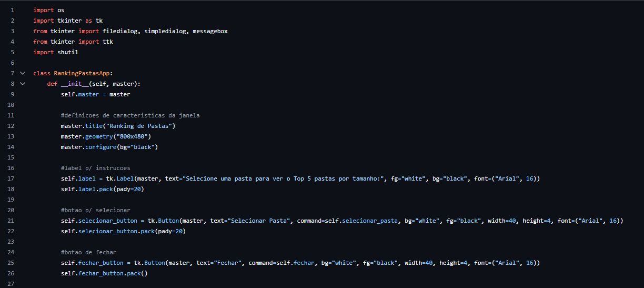Select line number 12 in the gutter
Image resolution: width=644 pixels, height=288 pixels.
click(12, 126)
